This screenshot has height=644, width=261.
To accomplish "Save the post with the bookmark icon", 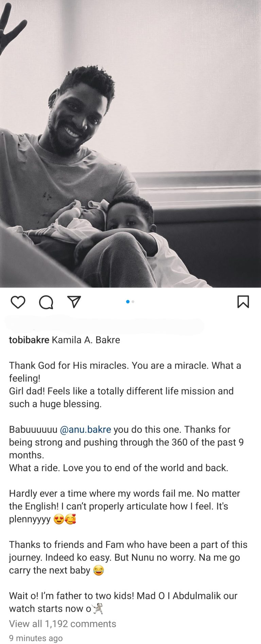I will coord(243,301).
